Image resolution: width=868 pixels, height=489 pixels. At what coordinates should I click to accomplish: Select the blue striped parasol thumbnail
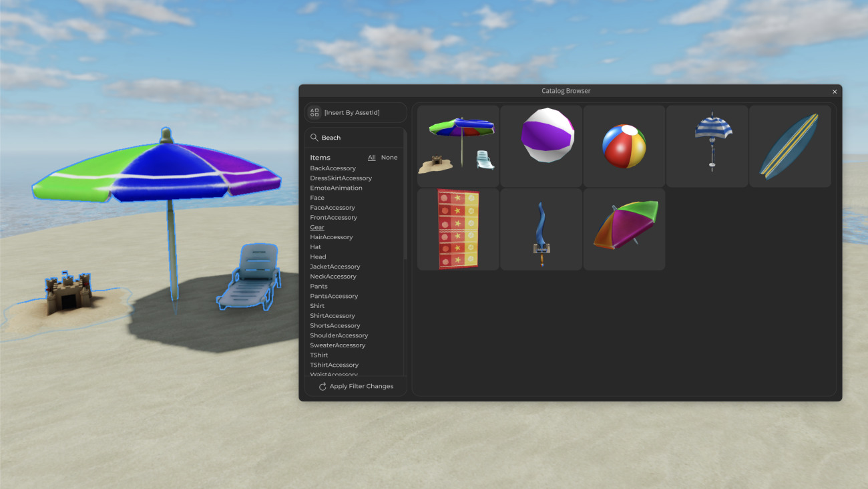point(706,145)
